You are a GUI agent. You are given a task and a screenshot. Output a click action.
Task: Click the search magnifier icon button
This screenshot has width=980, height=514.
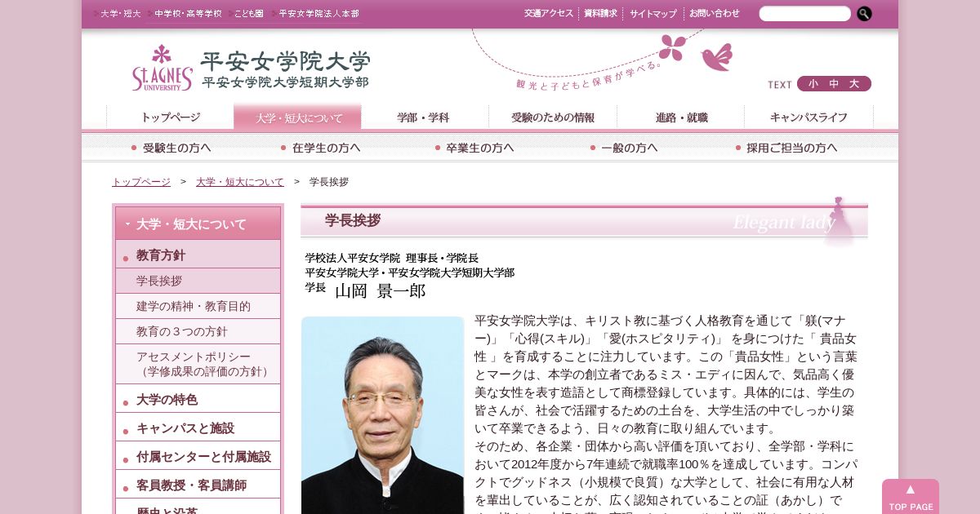point(864,13)
